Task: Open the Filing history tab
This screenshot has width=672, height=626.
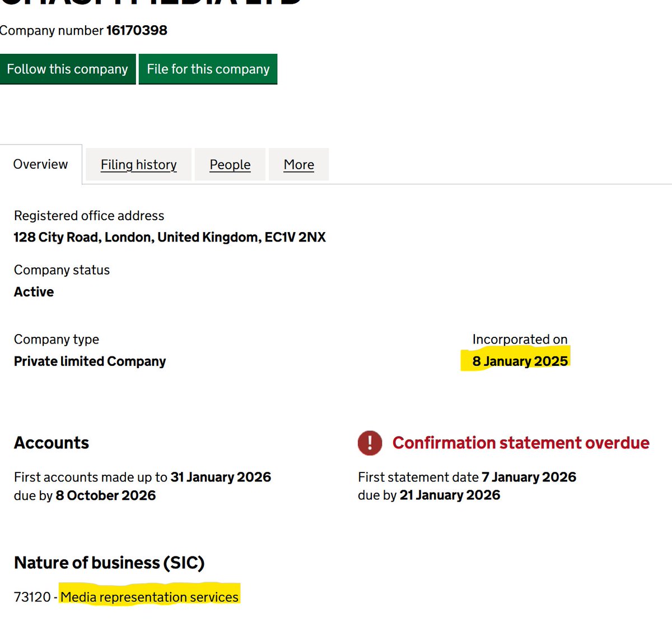Action: click(138, 165)
